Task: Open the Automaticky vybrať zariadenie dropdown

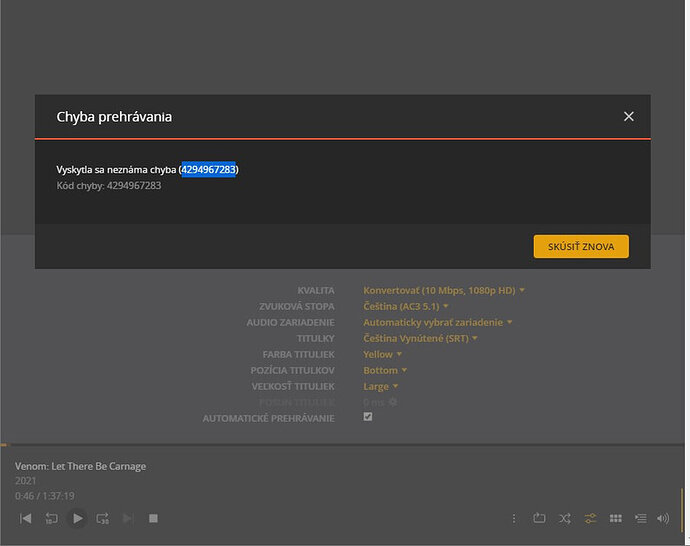Action: point(437,322)
